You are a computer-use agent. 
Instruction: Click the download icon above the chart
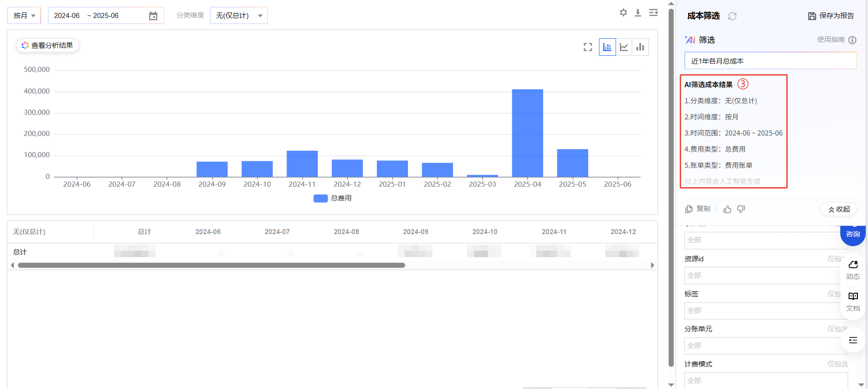638,13
